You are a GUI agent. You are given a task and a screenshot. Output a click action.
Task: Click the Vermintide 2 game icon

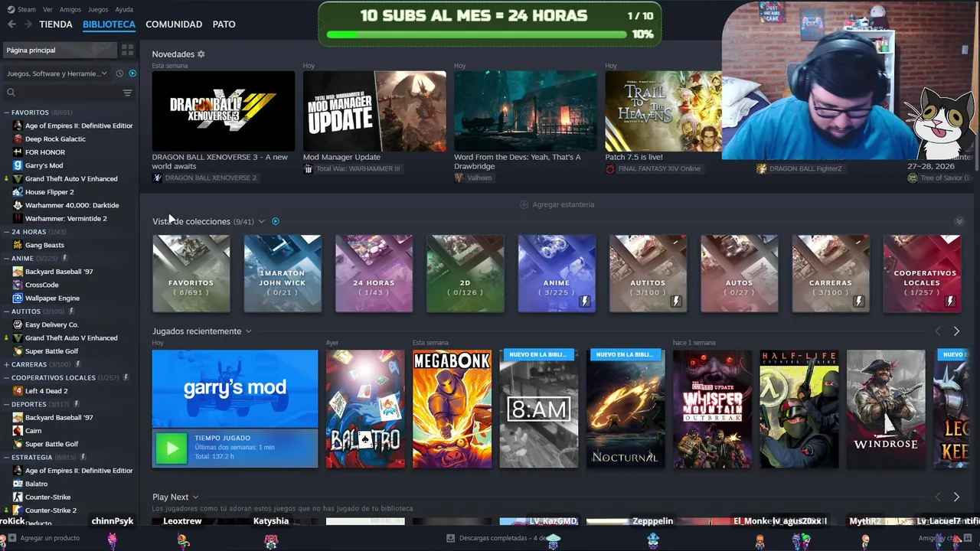18,219
